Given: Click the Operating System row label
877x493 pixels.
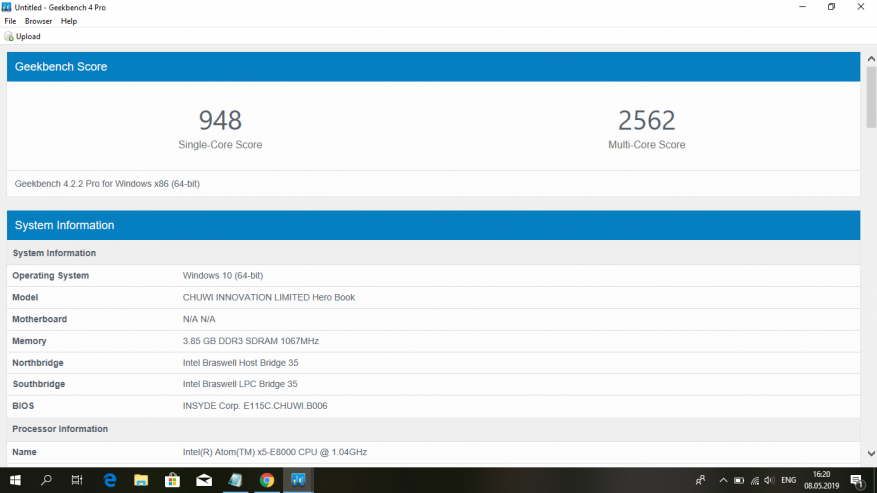Looking at the screenshot, I should pyautogui.click(x=50, y=275).
